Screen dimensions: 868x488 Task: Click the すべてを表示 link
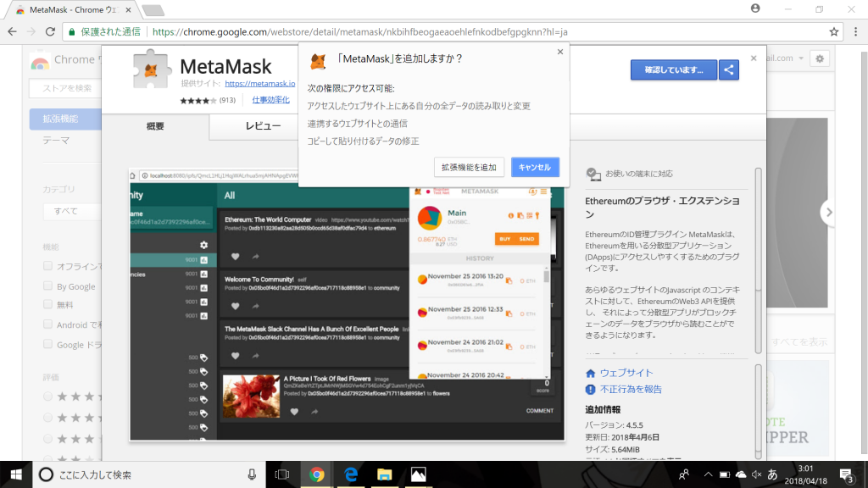coord(799,342)
